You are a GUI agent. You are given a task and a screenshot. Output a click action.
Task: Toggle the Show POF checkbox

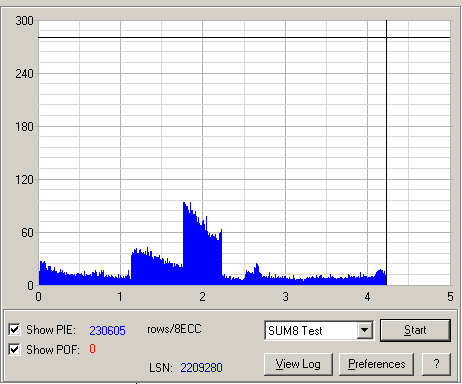click(x=14, y=349)
